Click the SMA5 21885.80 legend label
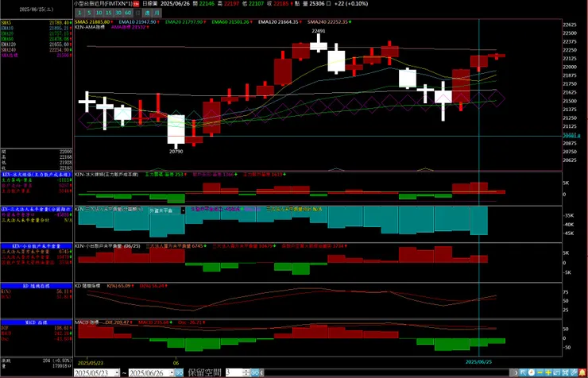588x378 pixels. 94,22
